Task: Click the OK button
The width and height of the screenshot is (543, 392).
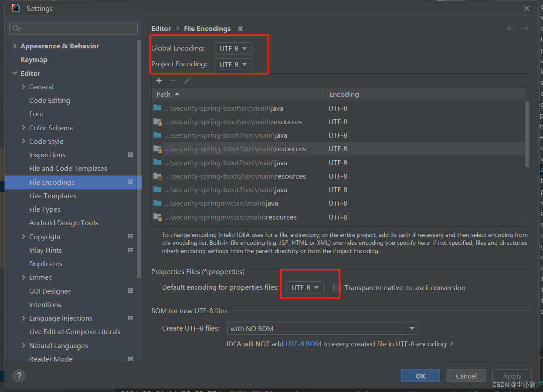Action: pyautogui.click(x=421, y=376)
